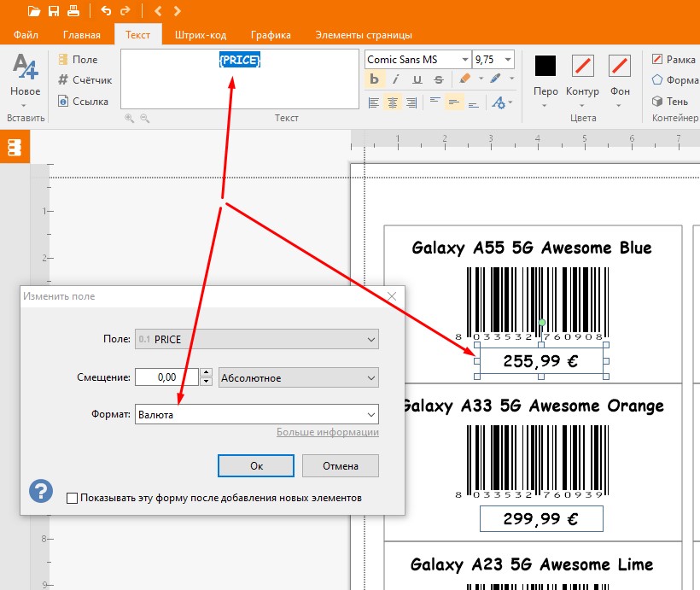
Task: Align text vertically to the middle
Action: 454,102
